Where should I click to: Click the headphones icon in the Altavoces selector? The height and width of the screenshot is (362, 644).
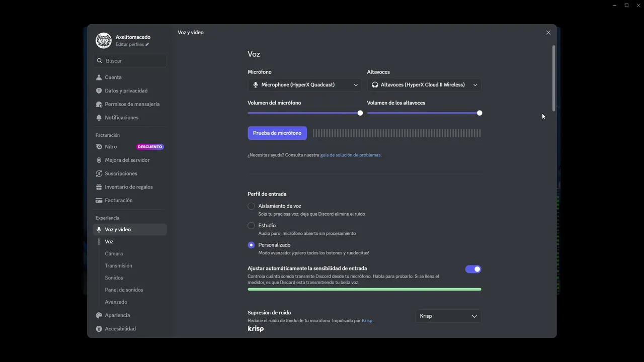pyautogui.click(x=375, y=85)
